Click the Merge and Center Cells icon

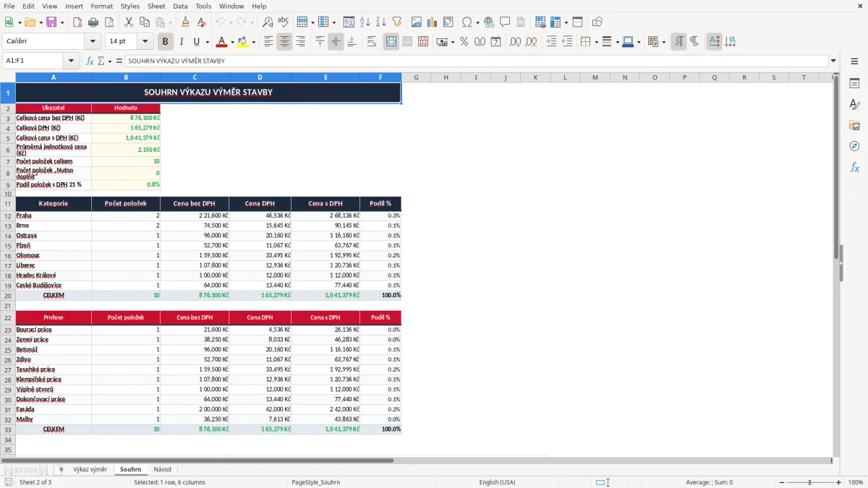coord(391,42)
